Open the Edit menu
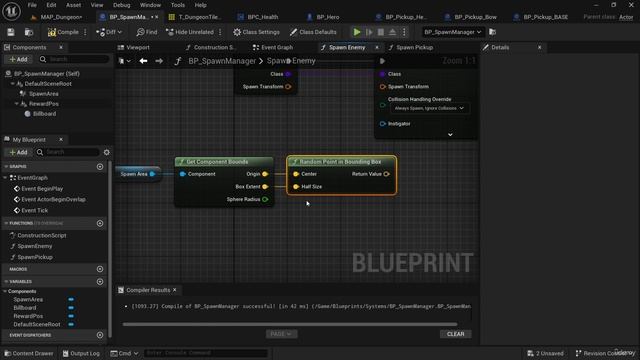 pos(51,5)
